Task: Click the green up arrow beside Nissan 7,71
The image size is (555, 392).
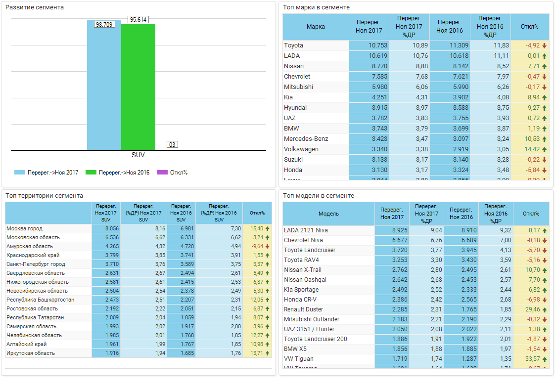Action: click(545, 67)
